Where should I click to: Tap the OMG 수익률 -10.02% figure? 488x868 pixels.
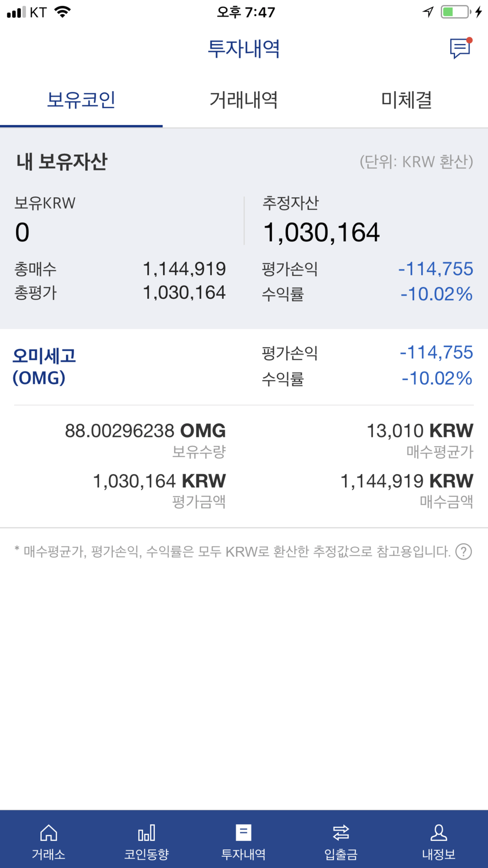tap(437, 378)
